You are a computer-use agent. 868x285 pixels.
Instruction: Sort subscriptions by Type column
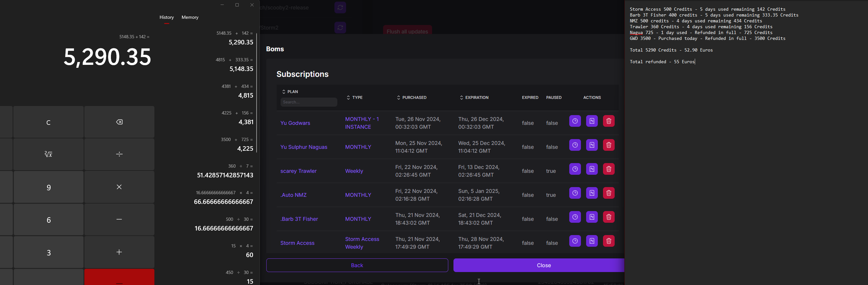[x=355, y=98]
